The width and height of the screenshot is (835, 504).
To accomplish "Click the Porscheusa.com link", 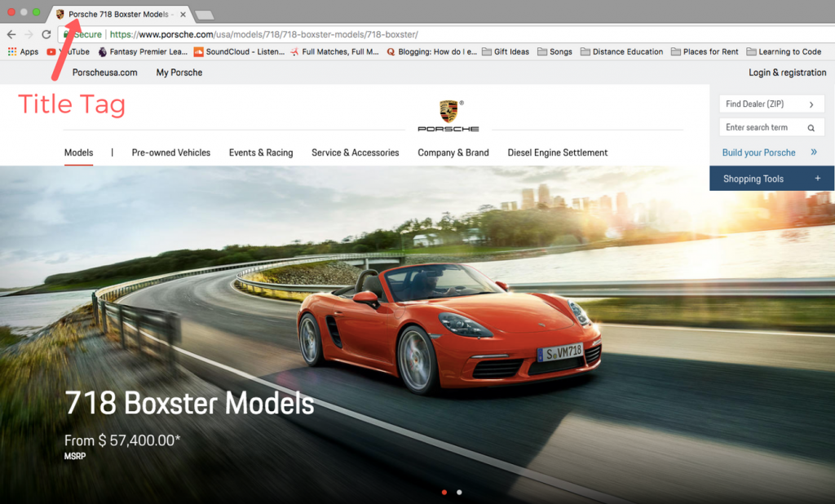I will (105, 73).
